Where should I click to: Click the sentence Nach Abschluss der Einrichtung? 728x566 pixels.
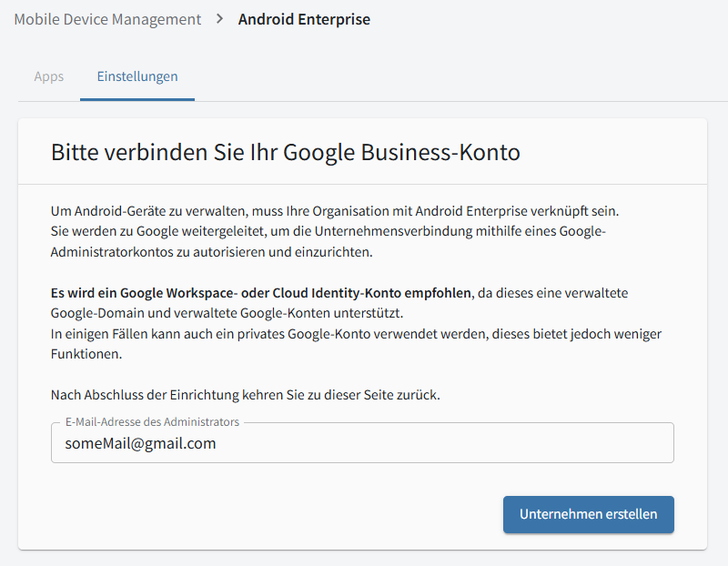(x=245, y=395)
